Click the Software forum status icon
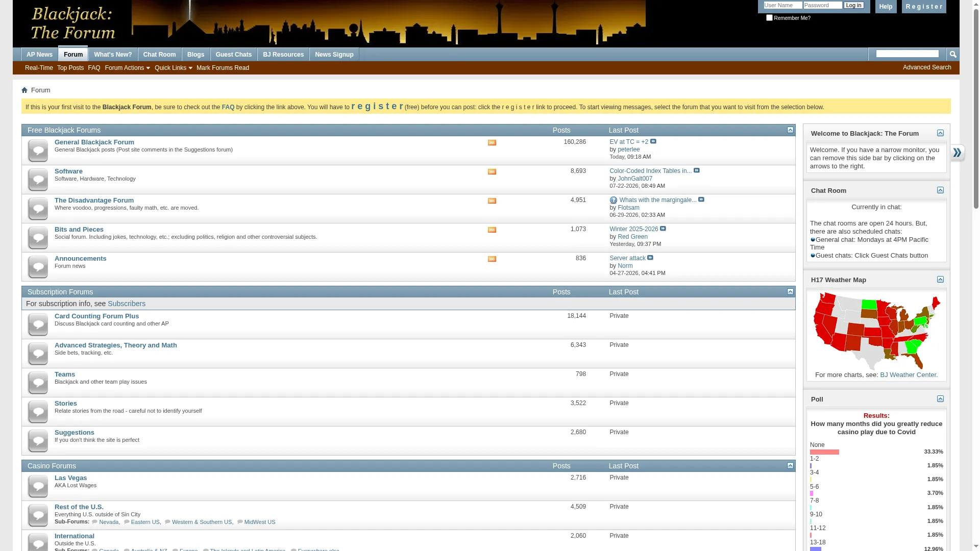The width and height of the screenshot is (980, 551). point(38,180)
